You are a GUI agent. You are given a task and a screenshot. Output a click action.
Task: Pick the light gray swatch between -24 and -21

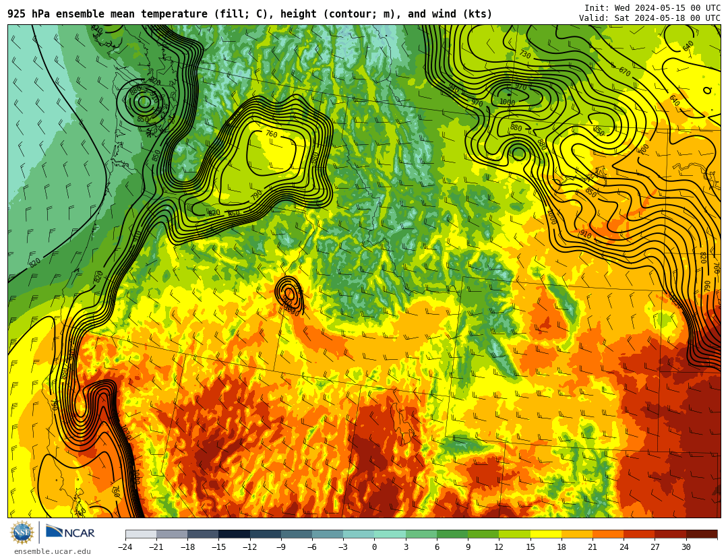click(141, 534)
